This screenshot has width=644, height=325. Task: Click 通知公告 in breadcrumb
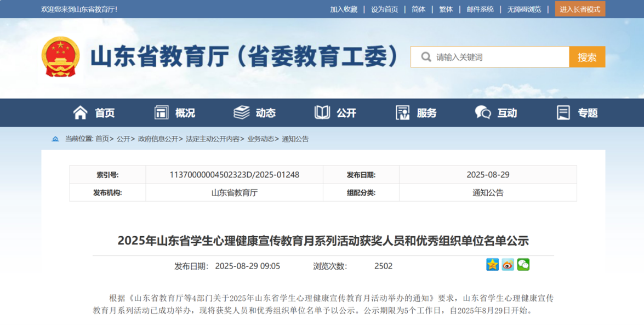click(x=295, y=139)
